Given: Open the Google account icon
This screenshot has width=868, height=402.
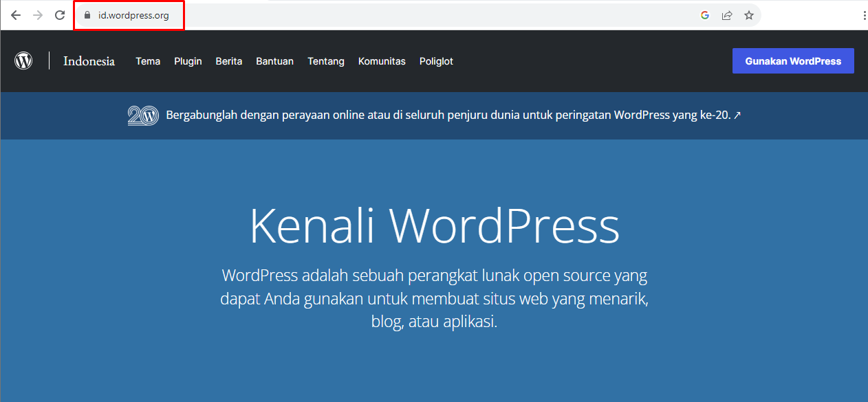Looking at the screenshot, I should coord(704,14).
